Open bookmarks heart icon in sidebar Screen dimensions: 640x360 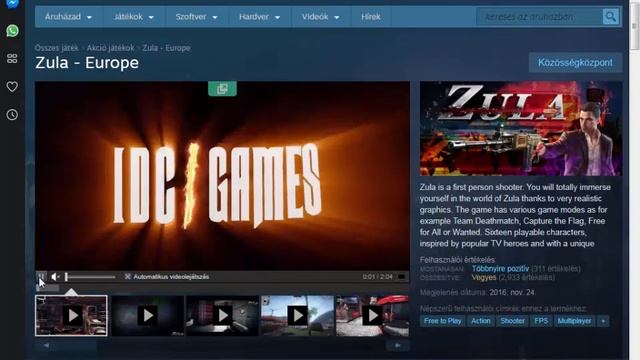[12, 87]
